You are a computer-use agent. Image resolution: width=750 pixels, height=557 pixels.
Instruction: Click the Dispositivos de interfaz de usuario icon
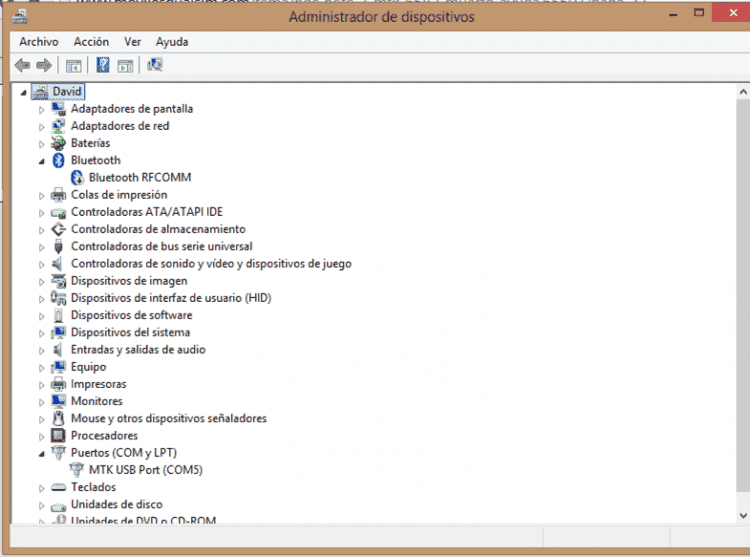58,298
